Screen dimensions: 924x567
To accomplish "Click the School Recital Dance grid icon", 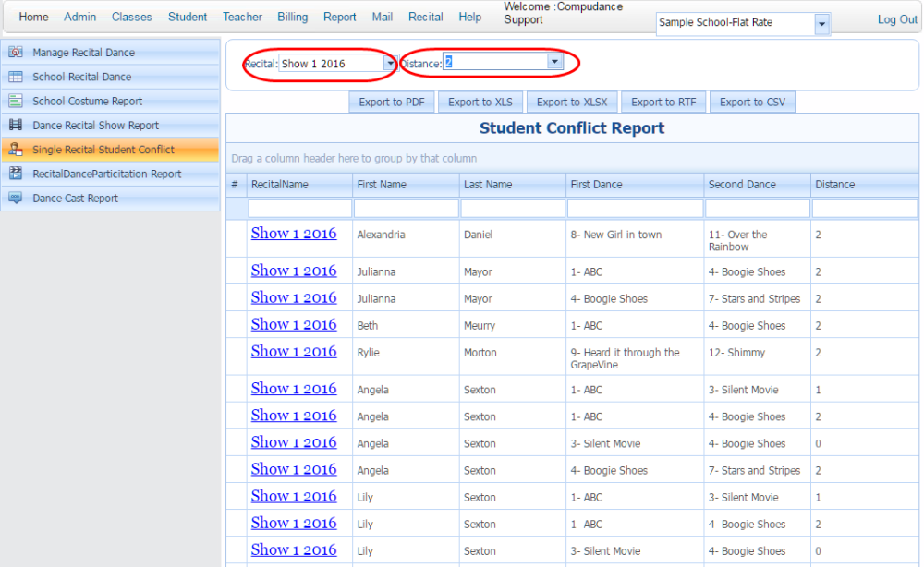I will [x=16, y=77].
